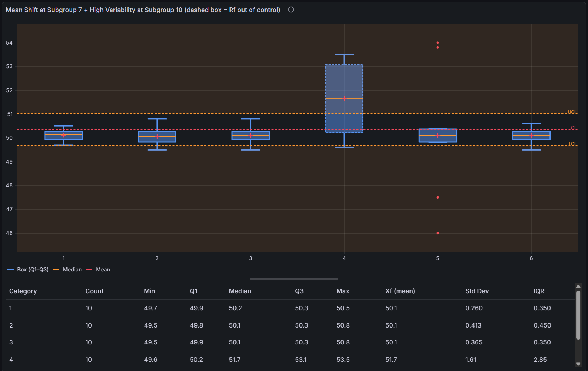
Task: Click the dashed out-of-control box at subgroup 4
Action: click(344, 98)
